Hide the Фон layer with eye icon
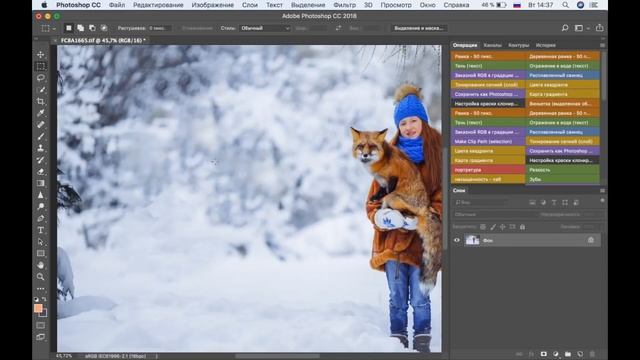 click(457, 240)
